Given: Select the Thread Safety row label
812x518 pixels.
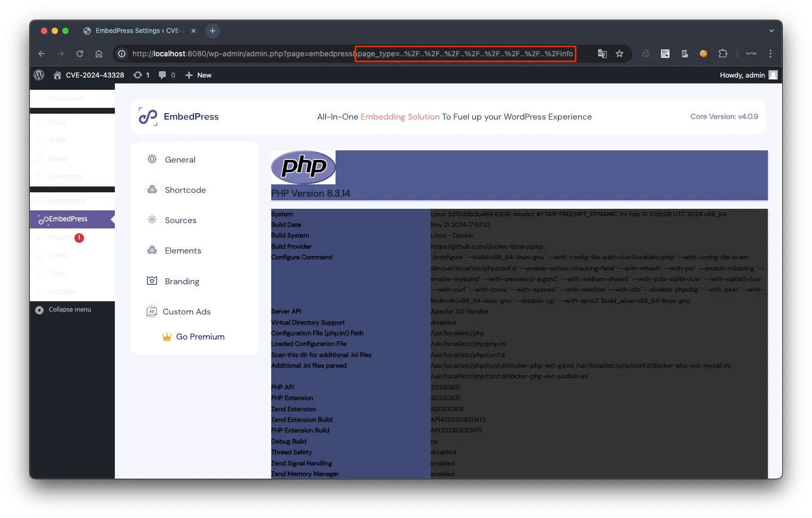Looking at the screenshot, I should pyautogui.click(x=291, y=453).
